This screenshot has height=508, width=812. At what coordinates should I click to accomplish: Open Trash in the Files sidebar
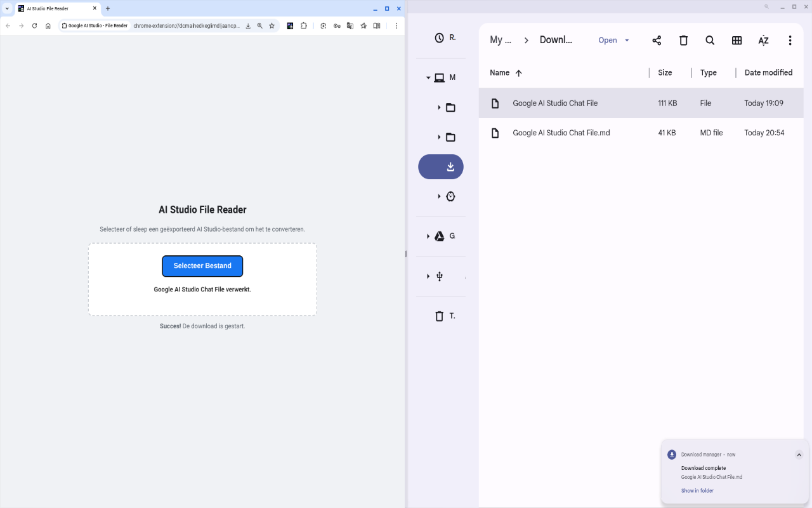[439, 316]
